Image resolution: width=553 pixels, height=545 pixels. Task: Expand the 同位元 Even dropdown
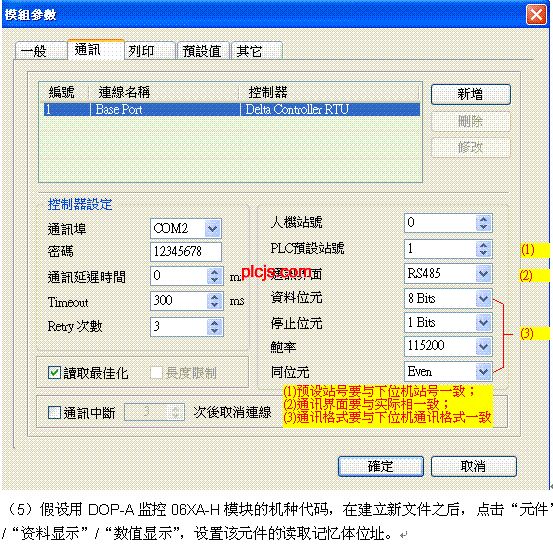[483, 371]
